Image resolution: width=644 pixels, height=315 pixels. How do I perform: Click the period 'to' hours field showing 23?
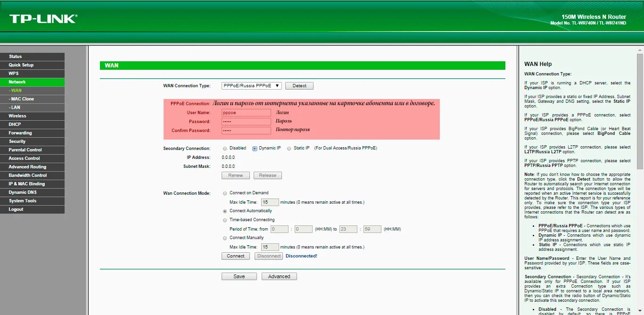coord(348,229)
